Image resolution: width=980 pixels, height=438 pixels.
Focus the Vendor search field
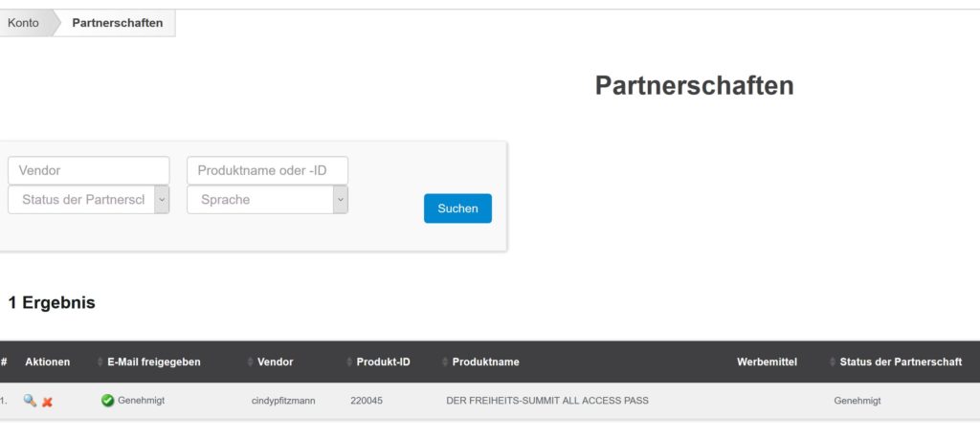coord(89,170)
